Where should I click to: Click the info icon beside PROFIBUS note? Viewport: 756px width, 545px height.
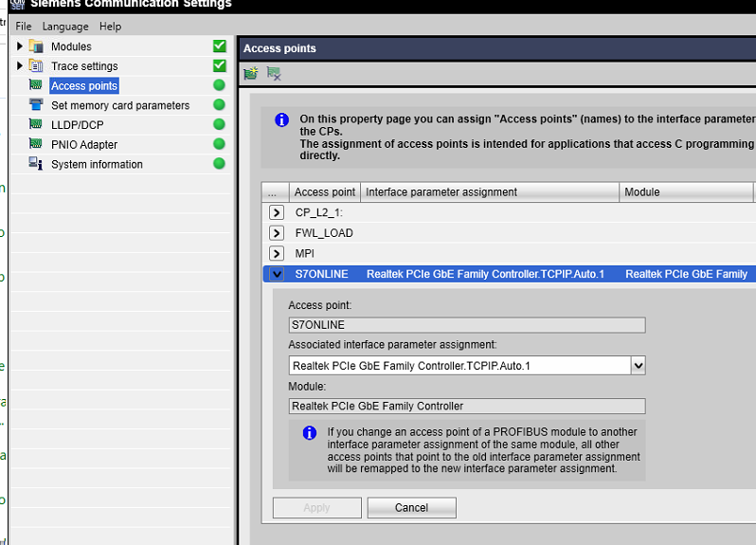click(x=310, y=432)
